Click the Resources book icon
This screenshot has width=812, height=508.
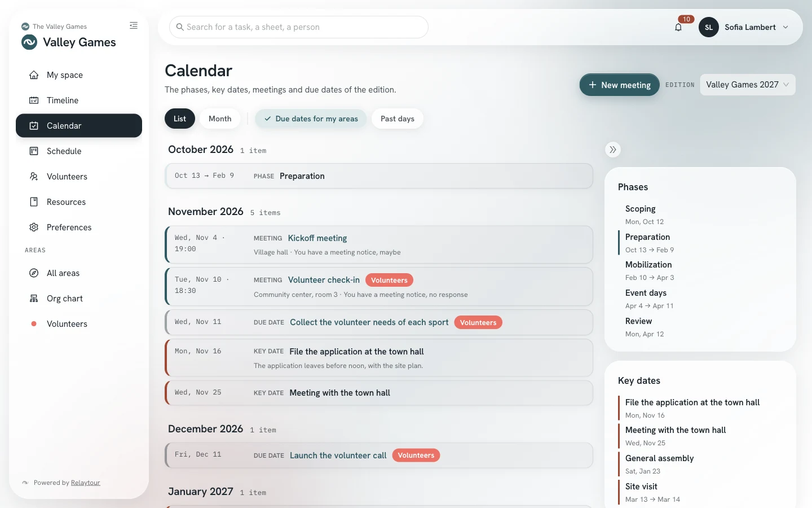[x=34, y=202]
